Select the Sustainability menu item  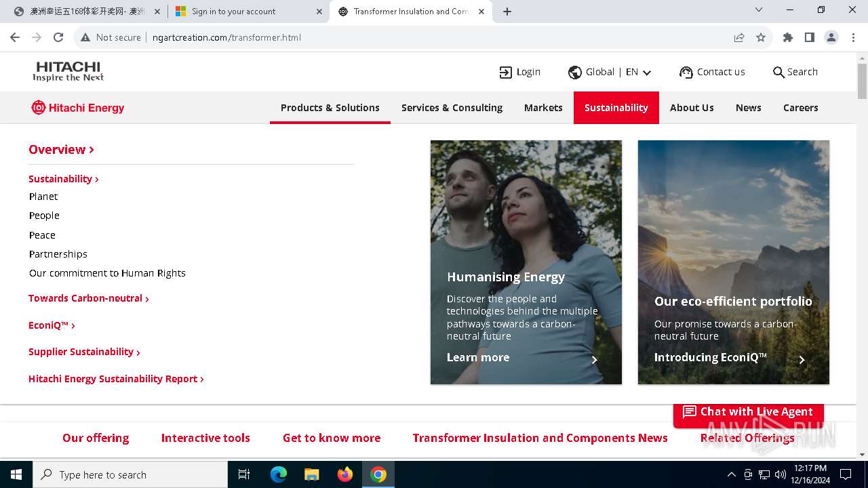616,108
